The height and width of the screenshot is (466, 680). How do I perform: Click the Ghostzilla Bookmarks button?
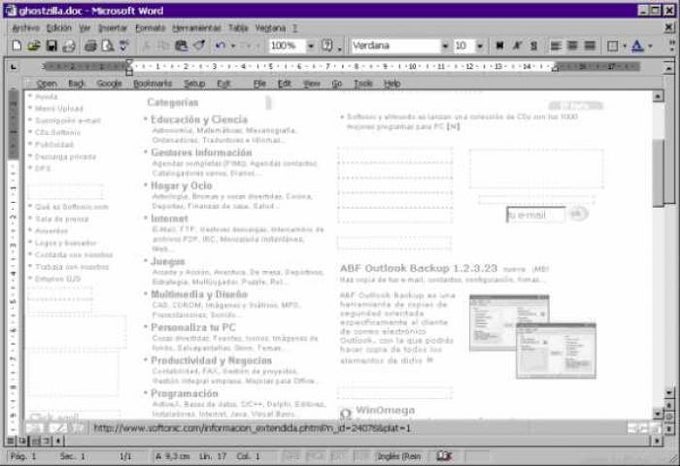pos(152,84)
